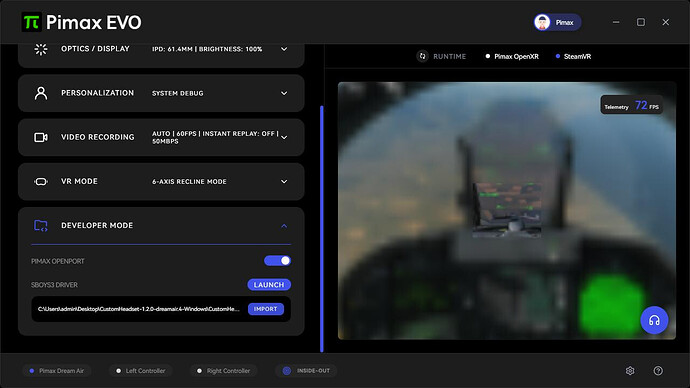Open the Pimax user profile avatar
This screenshot has width=690, height=388.
[x=542, y=22]
